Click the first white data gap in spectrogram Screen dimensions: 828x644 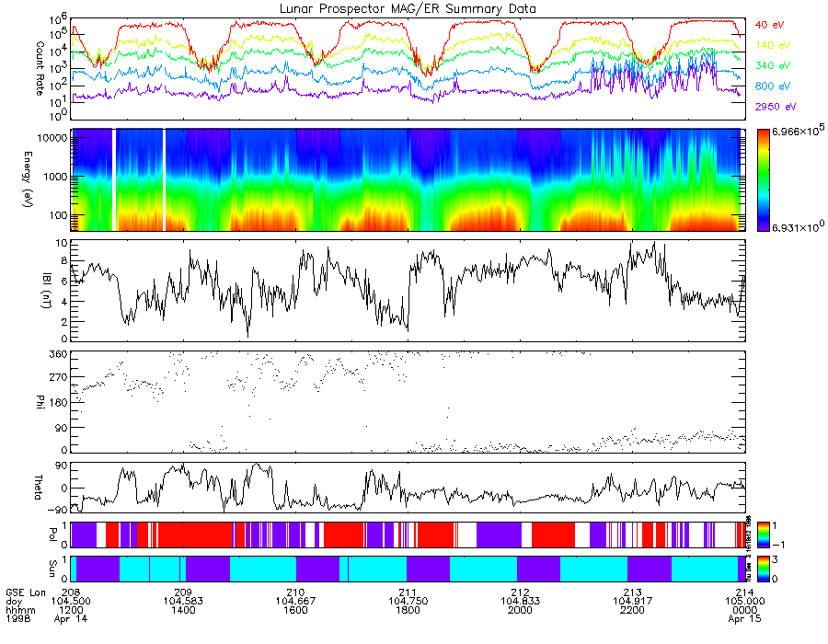(114, 180)
